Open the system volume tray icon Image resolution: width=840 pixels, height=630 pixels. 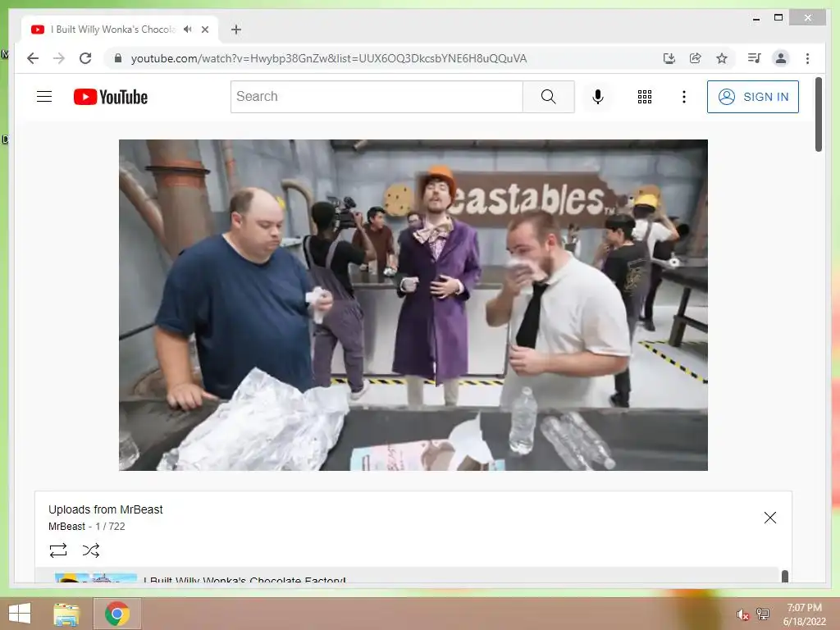(x=742, y=614)
